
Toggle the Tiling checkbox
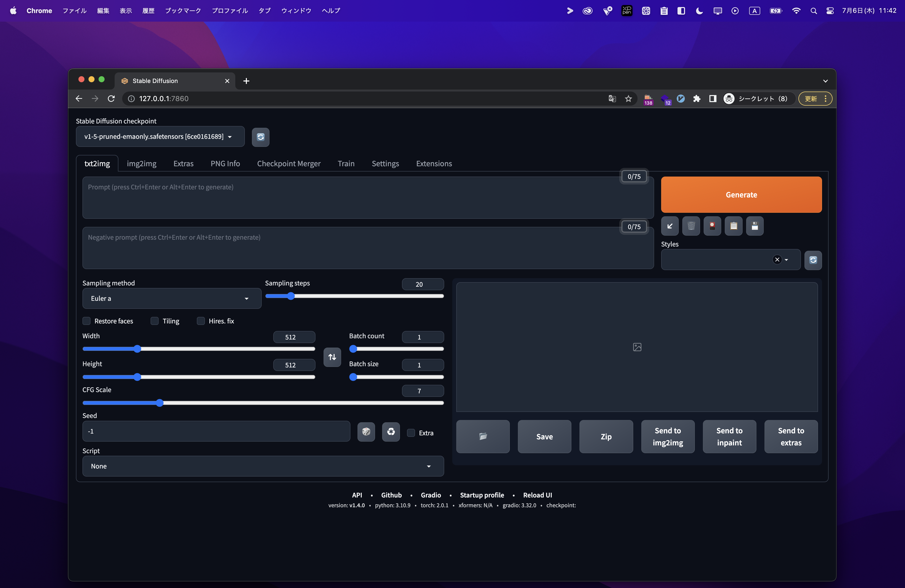pyautogui.click(x=155, y=321)
